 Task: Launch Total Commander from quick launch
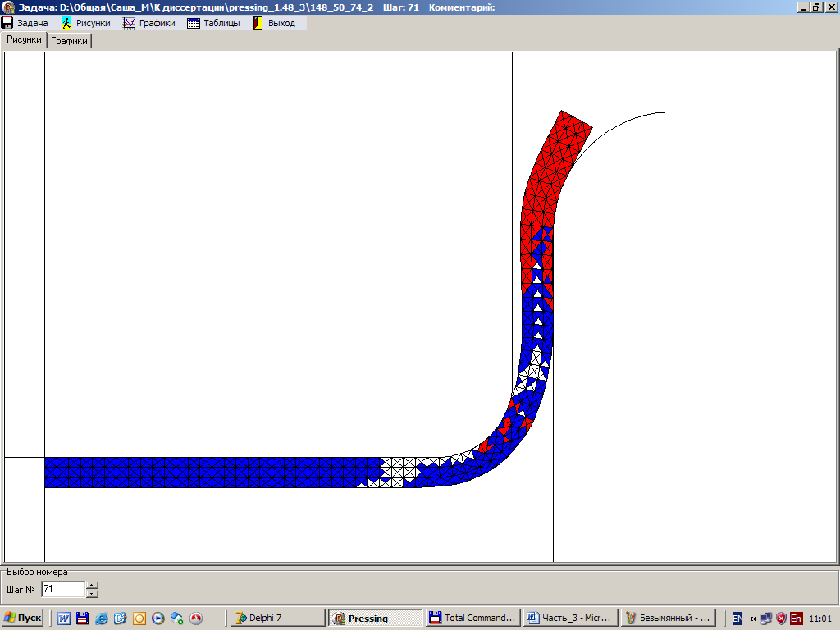(x=82, y=618)
